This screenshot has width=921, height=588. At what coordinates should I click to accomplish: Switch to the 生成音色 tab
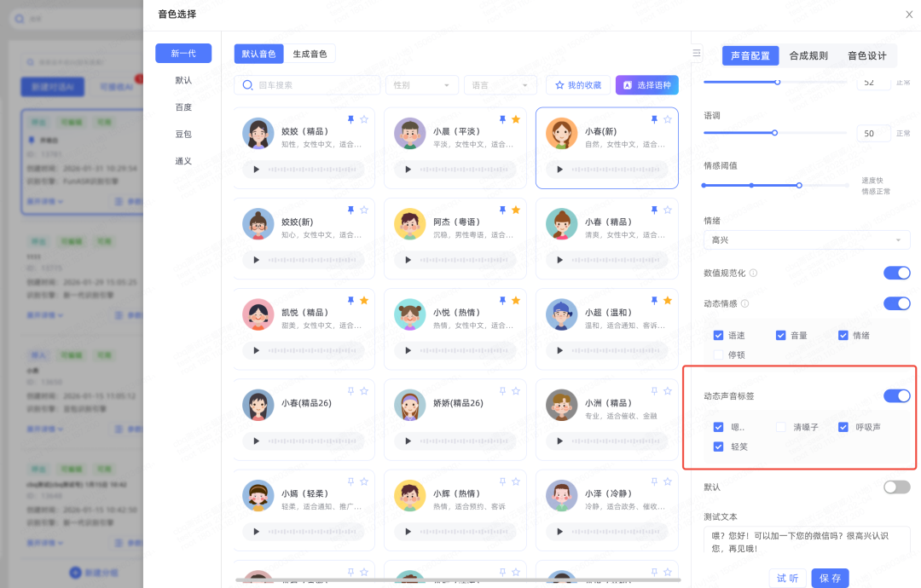pos(310,54)
